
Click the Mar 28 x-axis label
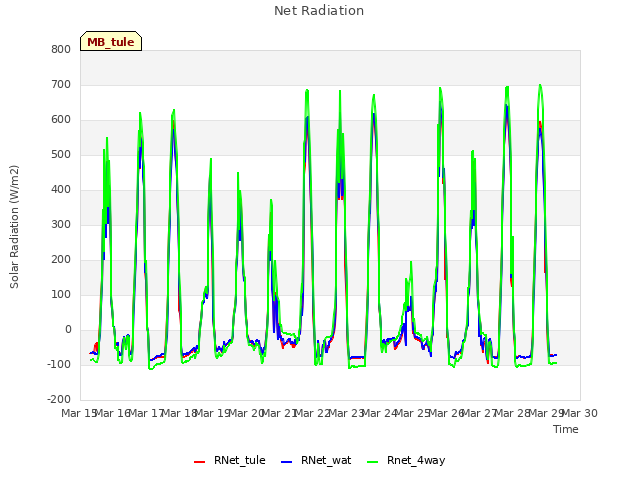pyautogui.click(x=513, y=413)
